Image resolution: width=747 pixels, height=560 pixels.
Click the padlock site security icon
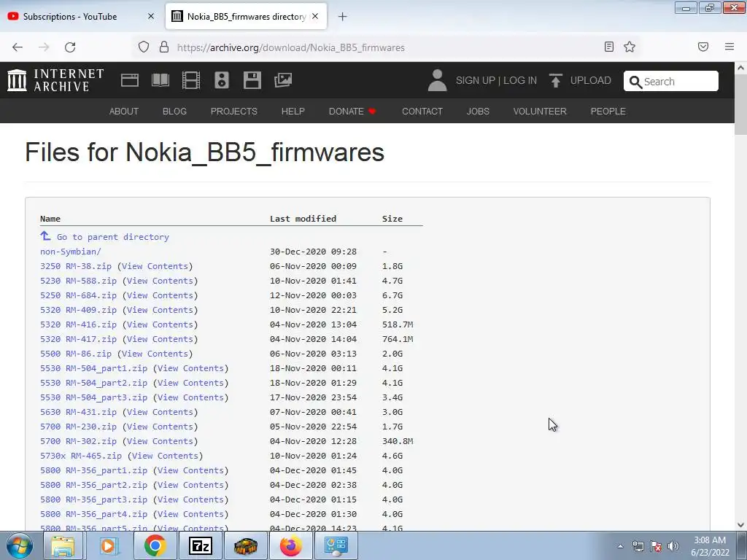164,47
